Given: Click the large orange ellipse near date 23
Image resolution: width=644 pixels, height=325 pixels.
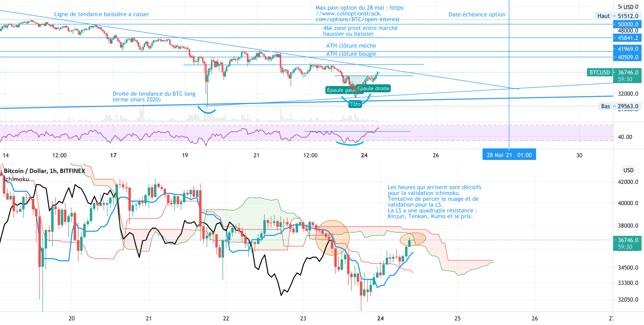Looking at the screenshot, I should [x=332, y=238].
